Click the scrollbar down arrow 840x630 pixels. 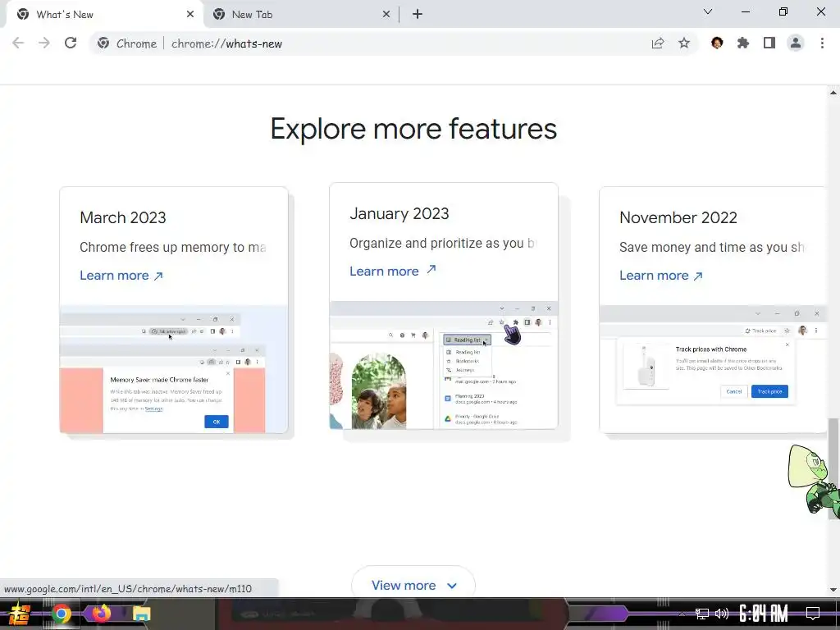tap(833, 590)
